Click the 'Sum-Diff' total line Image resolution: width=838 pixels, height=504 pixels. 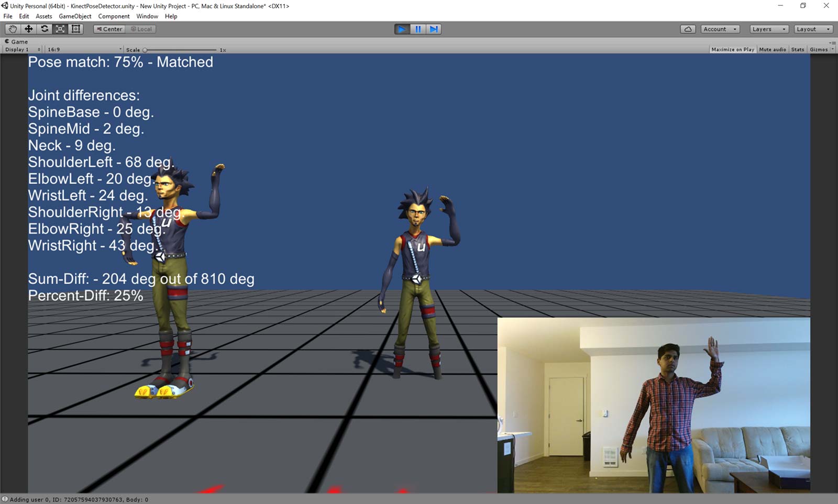click(x=141, y=279)
